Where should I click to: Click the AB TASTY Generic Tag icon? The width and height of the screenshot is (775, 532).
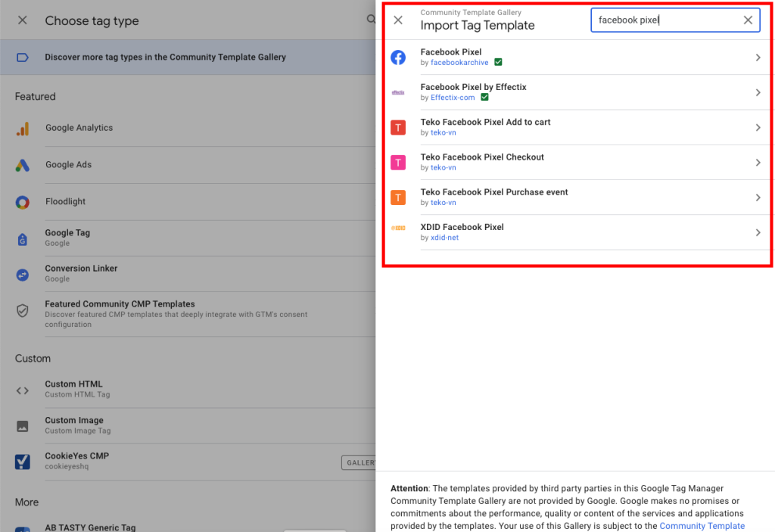tap(22, 529)
